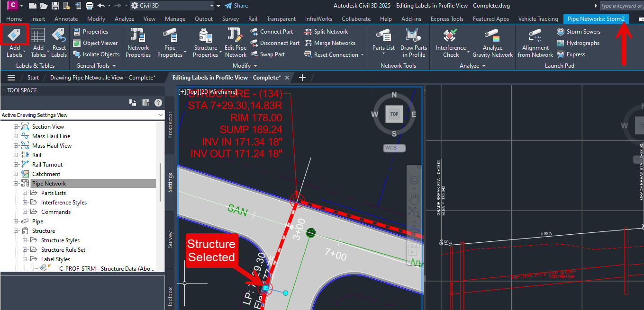This screenshot has width=644, height=310.
Task: Run the Interference Check
Action: [x=451, y=43]
